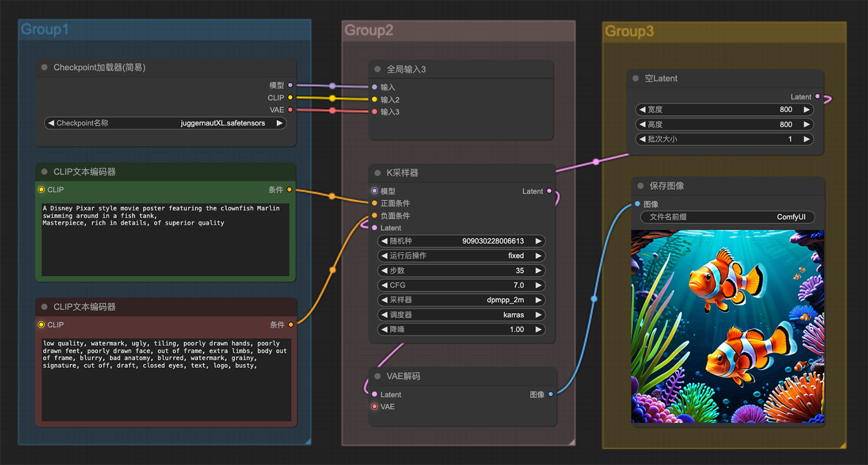Click 条件 output port of positive prompt node
Image resolution: width=868 pixels, height=465 pixels.
pyautogui.click(x=289, y=190)
